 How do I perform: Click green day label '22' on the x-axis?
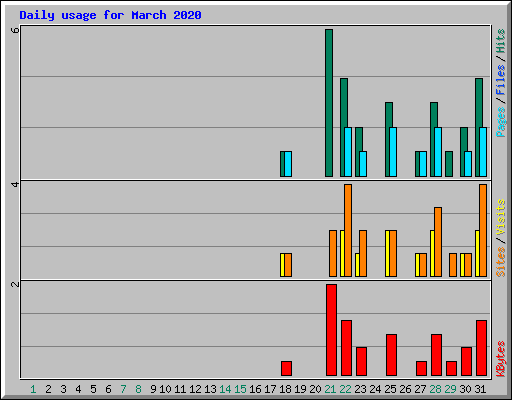tap(345, 389)
